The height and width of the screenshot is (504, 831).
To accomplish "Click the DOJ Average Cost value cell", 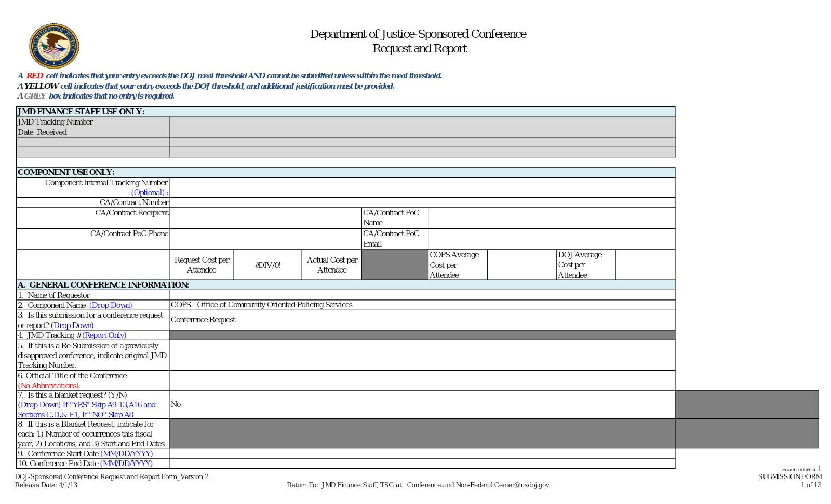I will [x=646, y=265].
